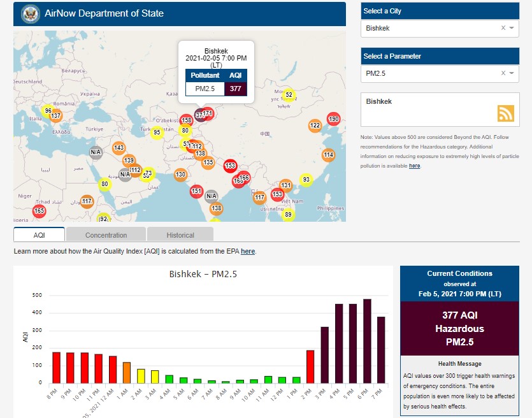Open the EPA AQI calculation 'here' link

248,252
